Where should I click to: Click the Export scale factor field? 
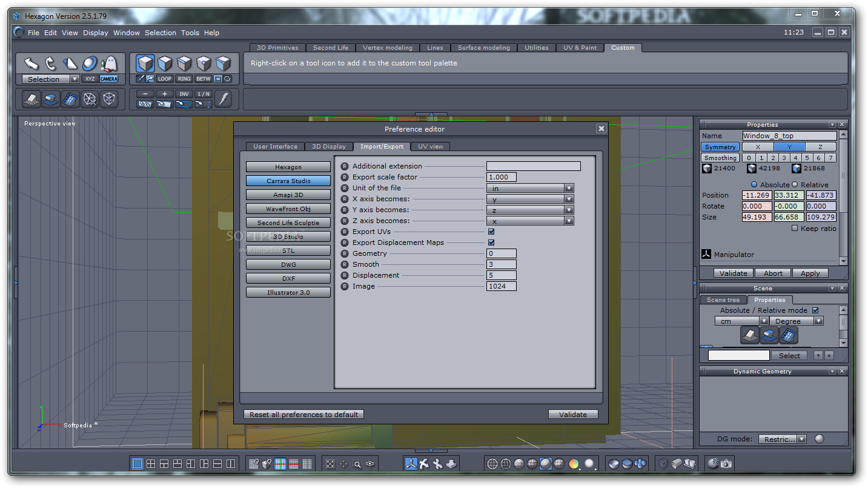tap(502, 177)
